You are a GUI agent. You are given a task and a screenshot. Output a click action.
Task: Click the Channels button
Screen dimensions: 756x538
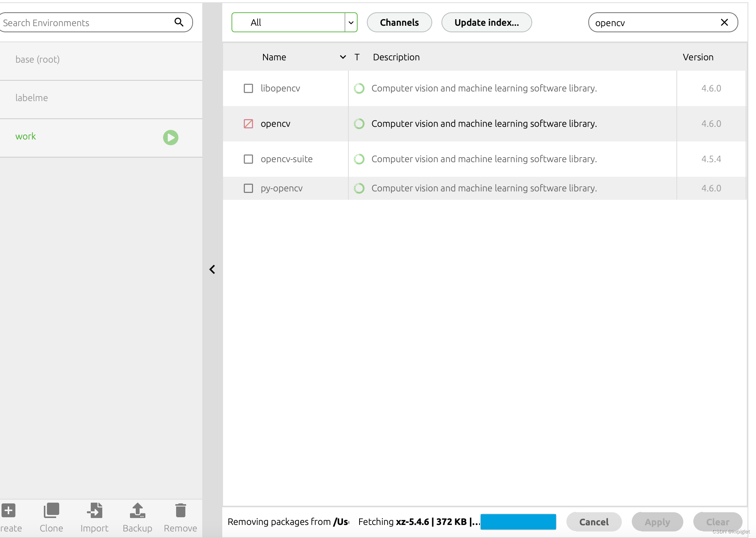[x=399, y=22]
